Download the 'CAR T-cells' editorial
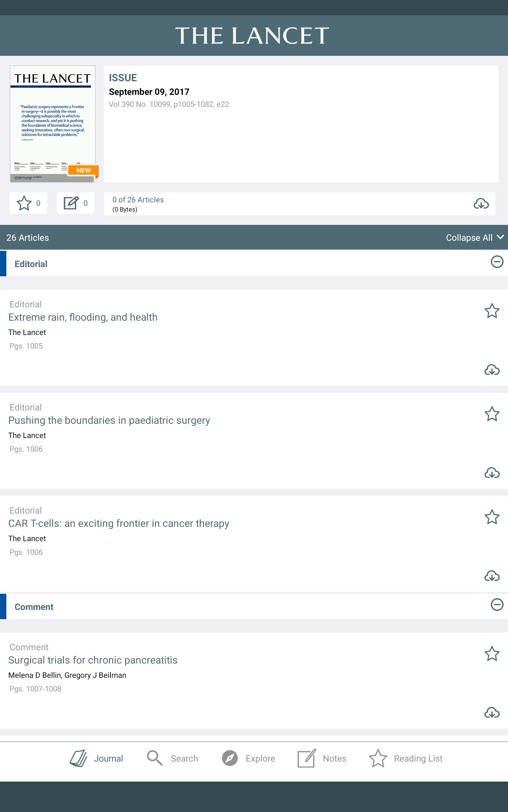 tap(492, 576)
